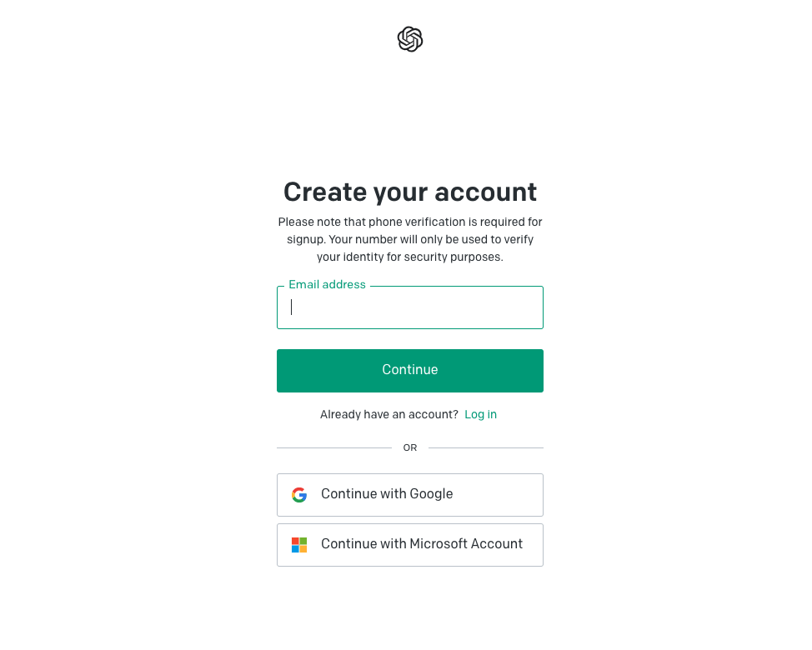Screen dimensions: 812x650
Task: Click the divider line right of OR
Action: [x=486, y=447]
